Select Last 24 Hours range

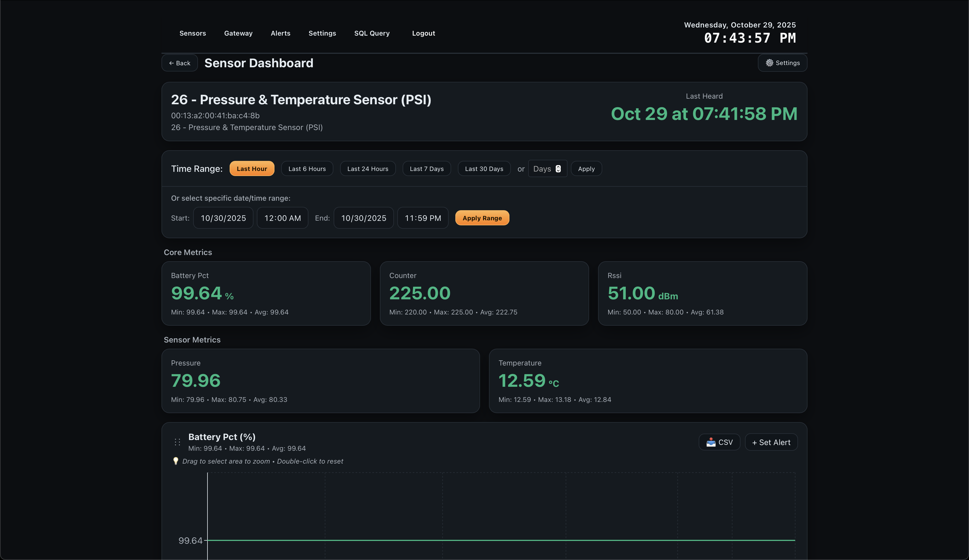tap(367, 169)
